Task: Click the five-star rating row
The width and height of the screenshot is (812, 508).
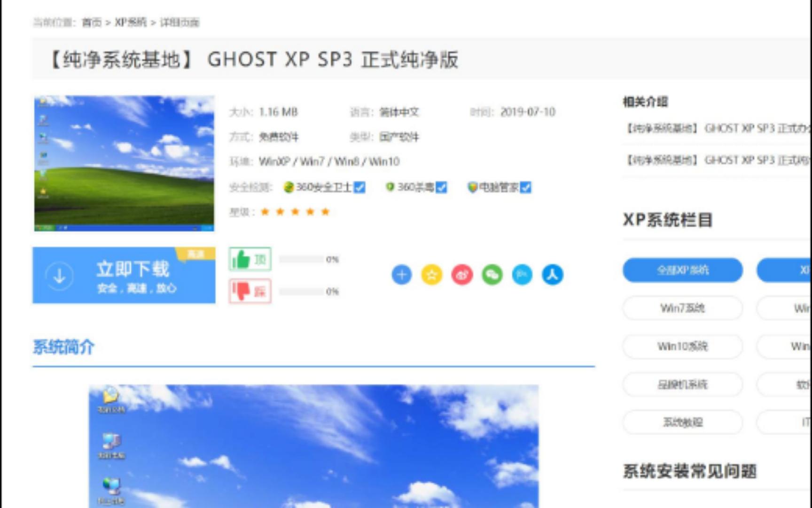Action: tap(295, 212)
